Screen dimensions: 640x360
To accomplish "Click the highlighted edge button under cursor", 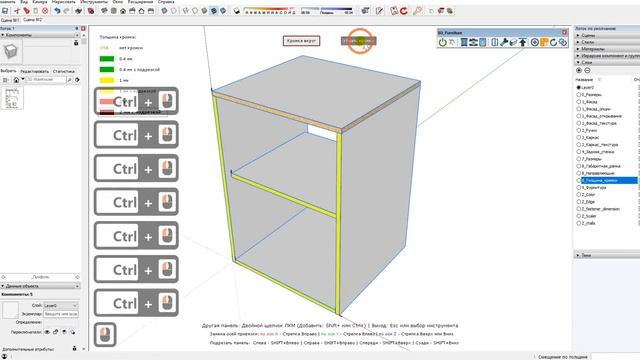I will (x=359, y=41).
